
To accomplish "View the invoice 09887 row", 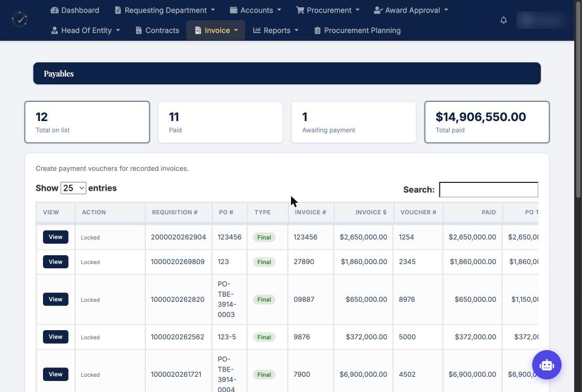I will (56, 299).
